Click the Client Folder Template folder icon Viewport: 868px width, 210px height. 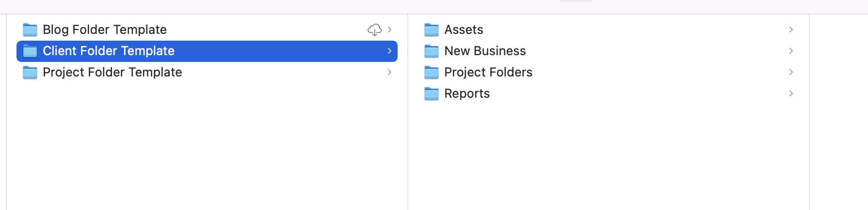(30, 51)
